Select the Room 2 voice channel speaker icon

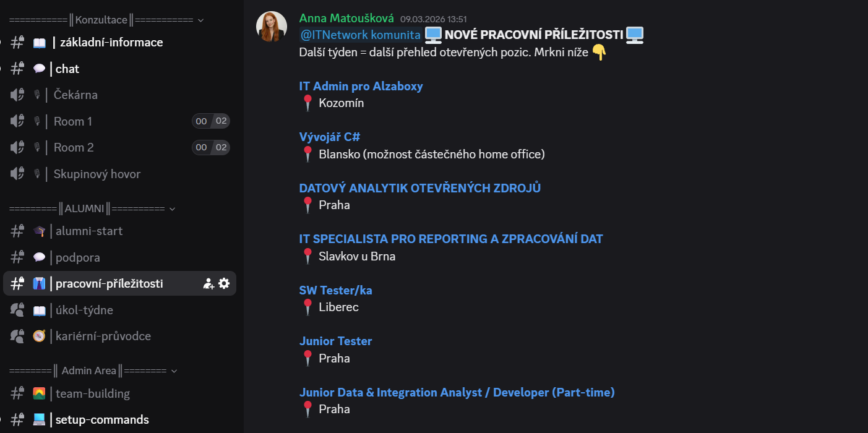[17, 147]
